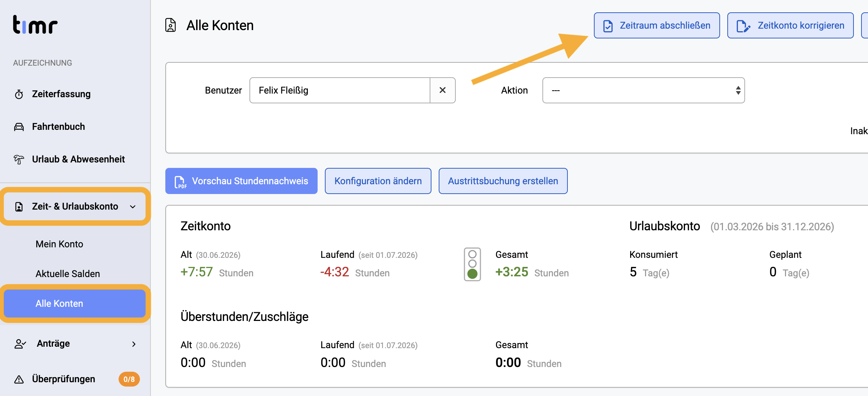Click the edit pencil icon in Zeitkonto korrigieren
The image size is (868, 396).
[x=743, y=26]
